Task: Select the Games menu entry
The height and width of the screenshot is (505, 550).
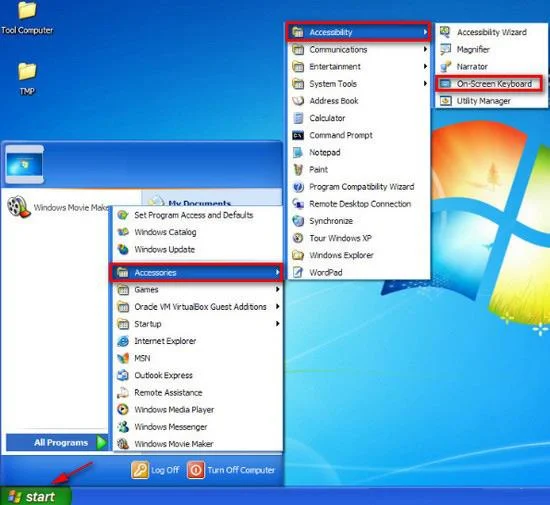Action: pos(198,289)
